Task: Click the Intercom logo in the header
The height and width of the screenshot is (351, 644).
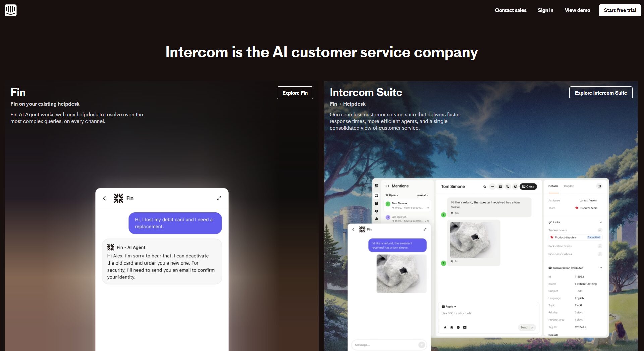Action: click(x=11, y=10)
